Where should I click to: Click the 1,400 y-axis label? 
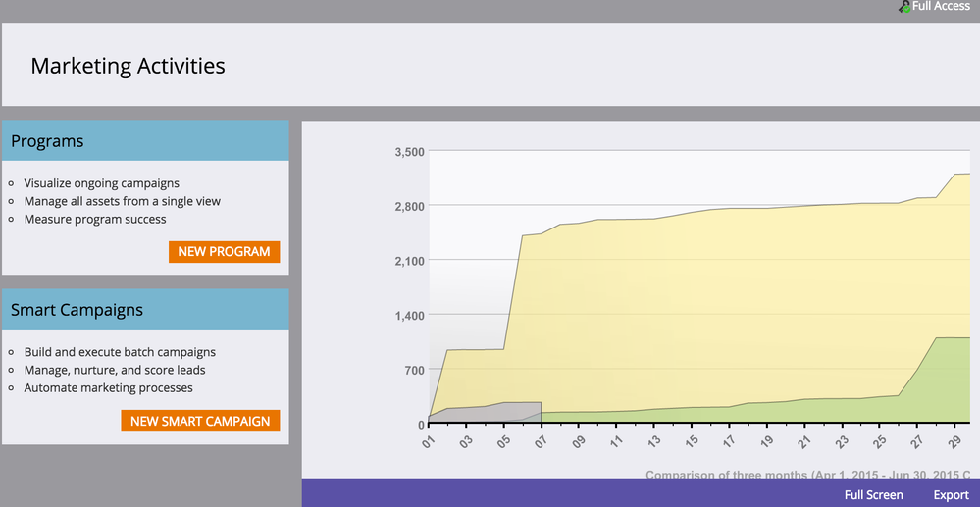pos(408,316)
